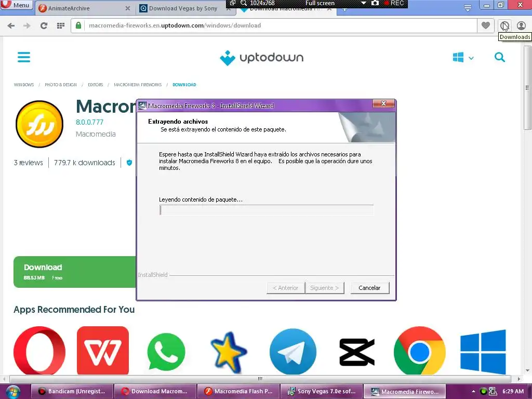Show hidden system tray icons
The image size is (532, 399).
pyautogui.click(x=473, y=392)
